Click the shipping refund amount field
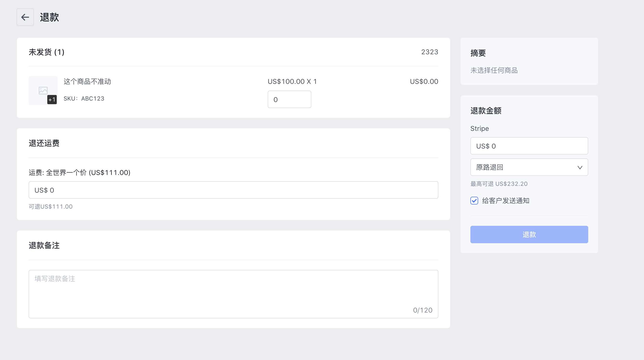Image resolution: width=644 pixels, height=360 pixels. [233, 190]
